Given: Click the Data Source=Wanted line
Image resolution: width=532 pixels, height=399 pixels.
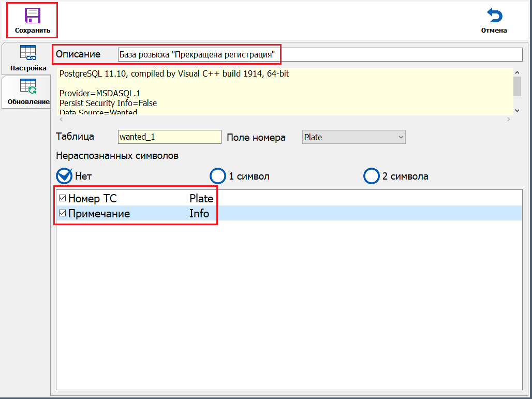Looking at the screenshot, I should click(98, 112).
